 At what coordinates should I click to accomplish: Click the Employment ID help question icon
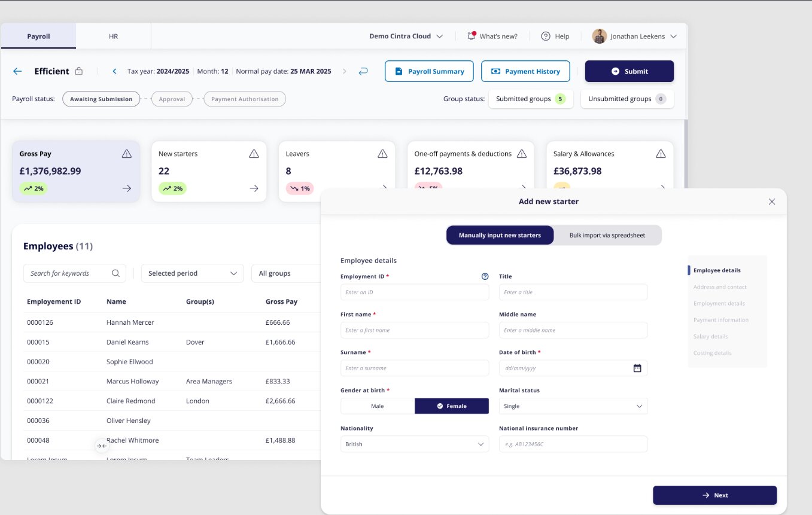[x=485, y=276]
